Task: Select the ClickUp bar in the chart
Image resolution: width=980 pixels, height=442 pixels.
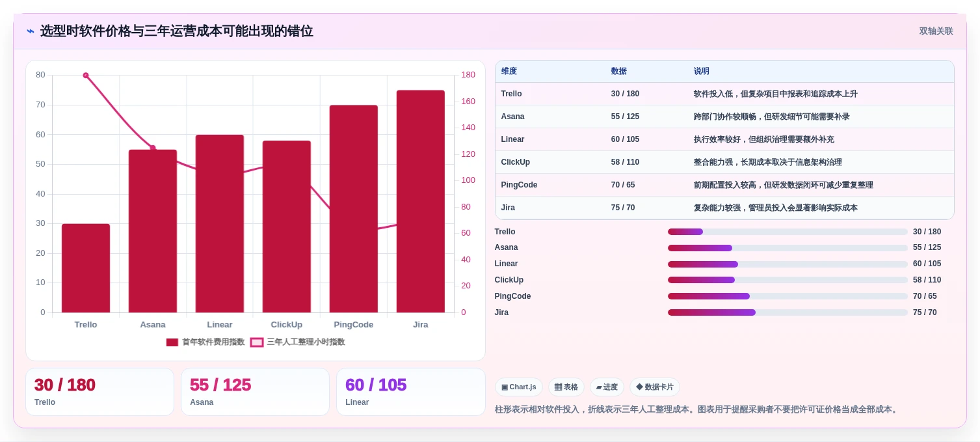Action: click(287, 227)
